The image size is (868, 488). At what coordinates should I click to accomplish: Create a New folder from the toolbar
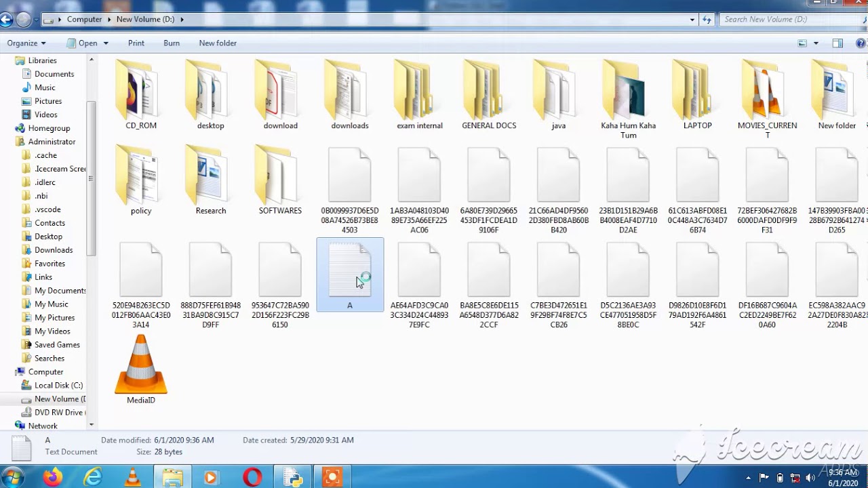point(218,43)
